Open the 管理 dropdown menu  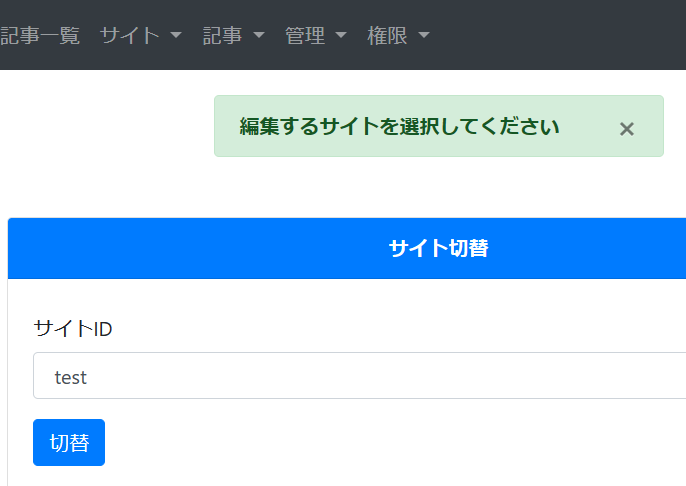(x=305, y=36)
